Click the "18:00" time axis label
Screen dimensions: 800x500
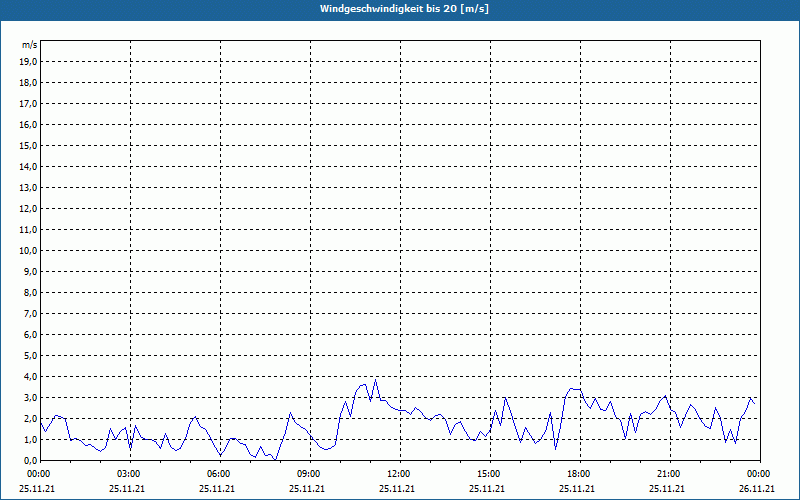click(x=580, y=474)
